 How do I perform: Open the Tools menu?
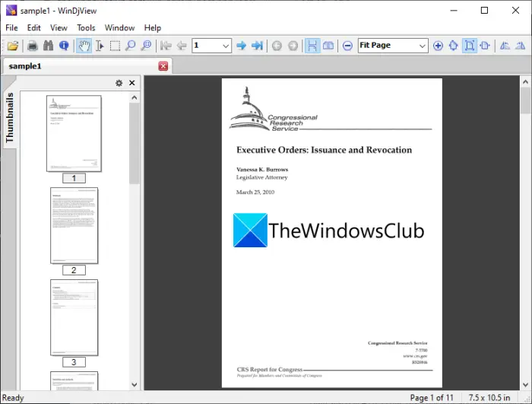[x=86, y=28]
